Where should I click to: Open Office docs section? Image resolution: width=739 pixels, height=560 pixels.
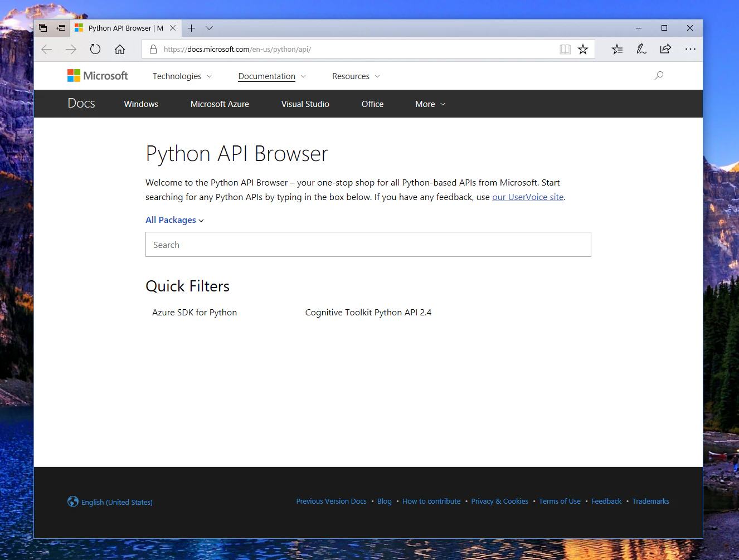372,104
